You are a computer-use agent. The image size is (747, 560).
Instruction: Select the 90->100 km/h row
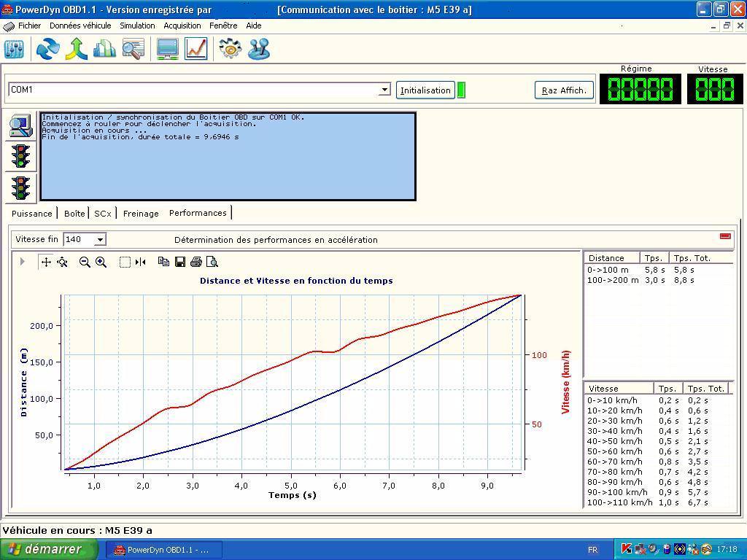tap(659, 492)
